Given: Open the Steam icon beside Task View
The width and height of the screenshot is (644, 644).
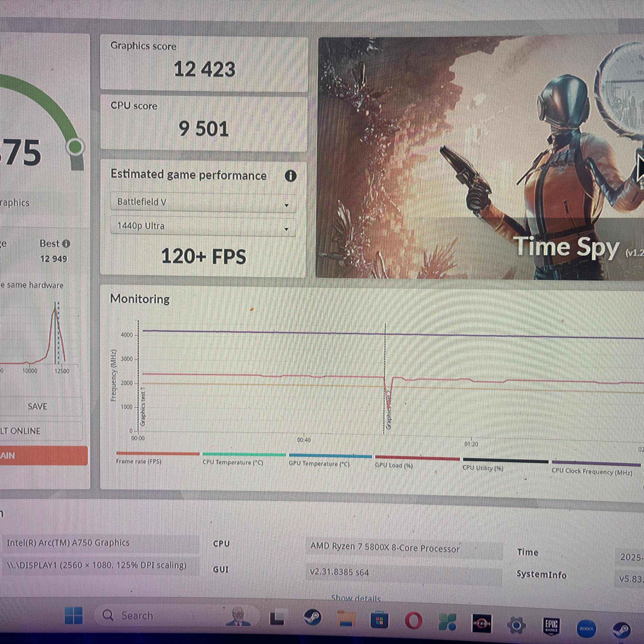Looking at the screenshot, I should [x=312, y=618].
